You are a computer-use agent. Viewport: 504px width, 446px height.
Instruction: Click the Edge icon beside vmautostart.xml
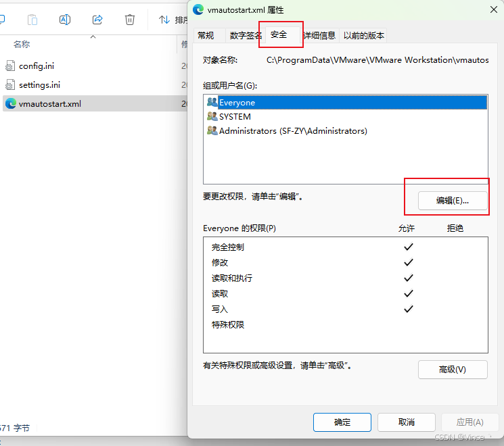pyautogui.click(x=11, y=103)
